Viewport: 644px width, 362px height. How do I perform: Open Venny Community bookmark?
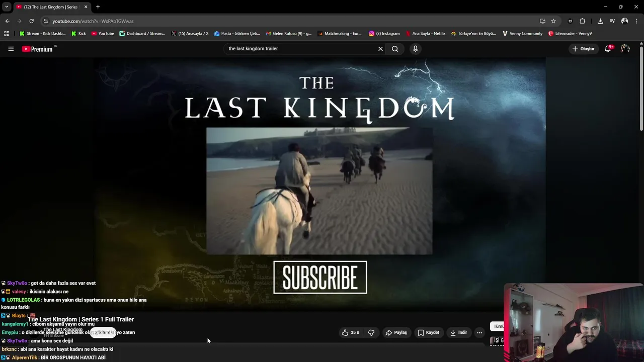click(x=522, y=34)
